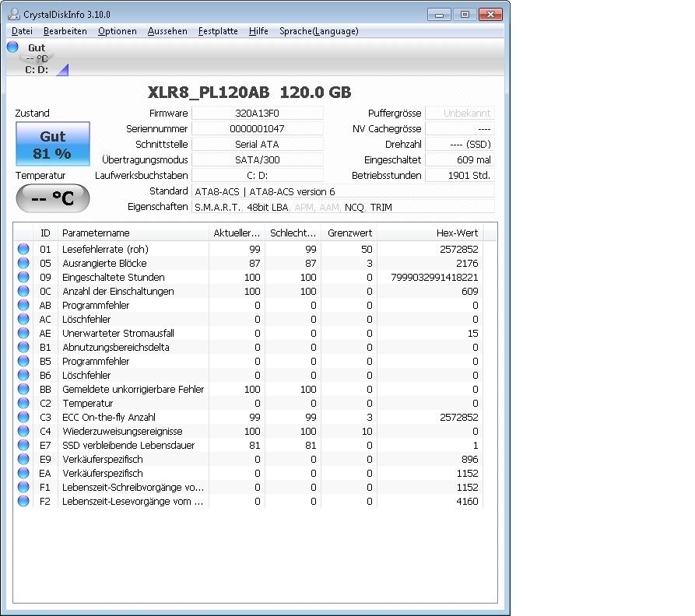Open the Hilfe menu

(258, 31)
